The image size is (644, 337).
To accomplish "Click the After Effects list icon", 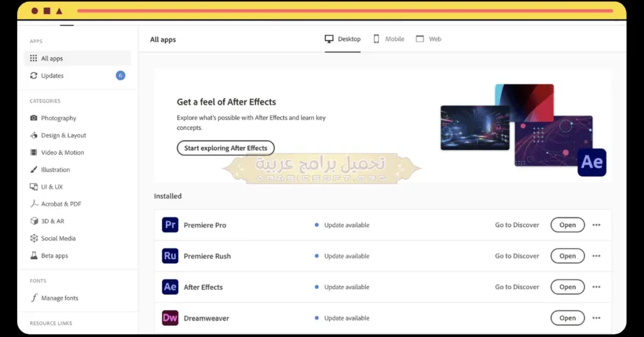I will (170, 287).
